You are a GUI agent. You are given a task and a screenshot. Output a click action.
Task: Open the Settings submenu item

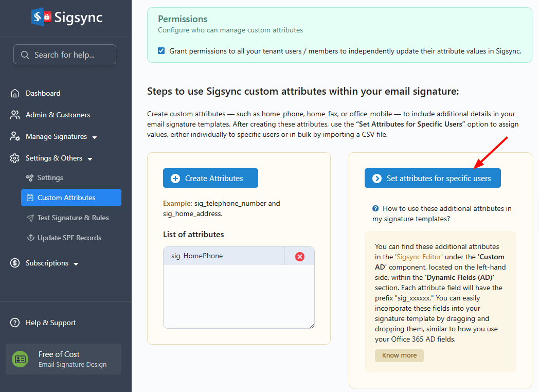tap(50, 177)
